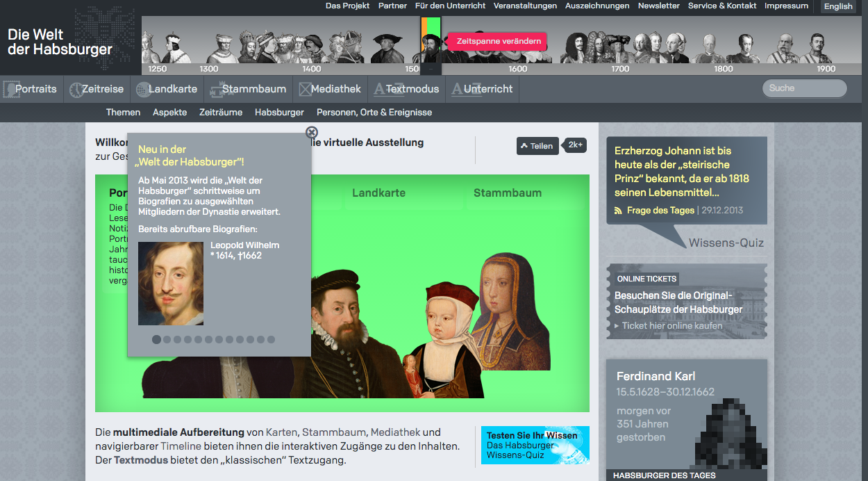
Task: Open Für den Unterricht top link
Action: point(450,6)
